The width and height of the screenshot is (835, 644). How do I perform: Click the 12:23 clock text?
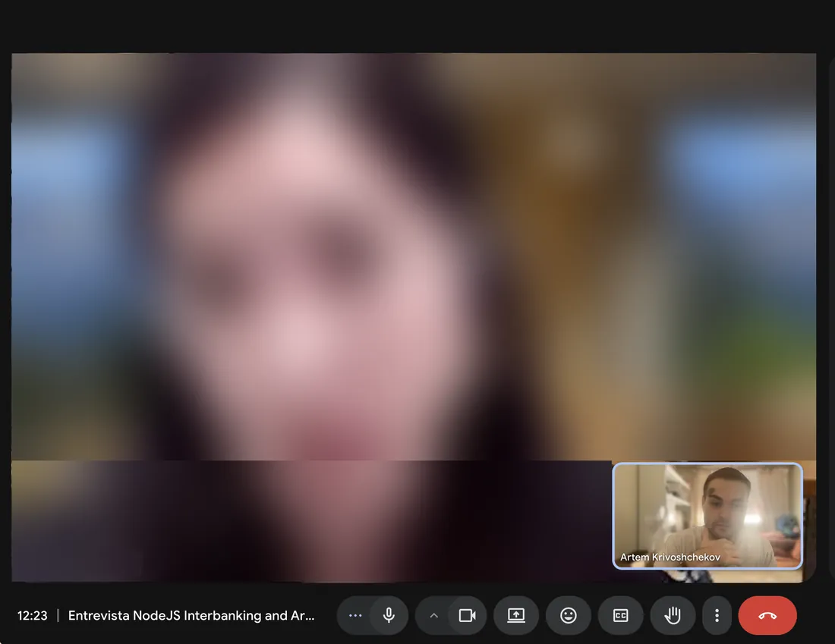[33, 615]
